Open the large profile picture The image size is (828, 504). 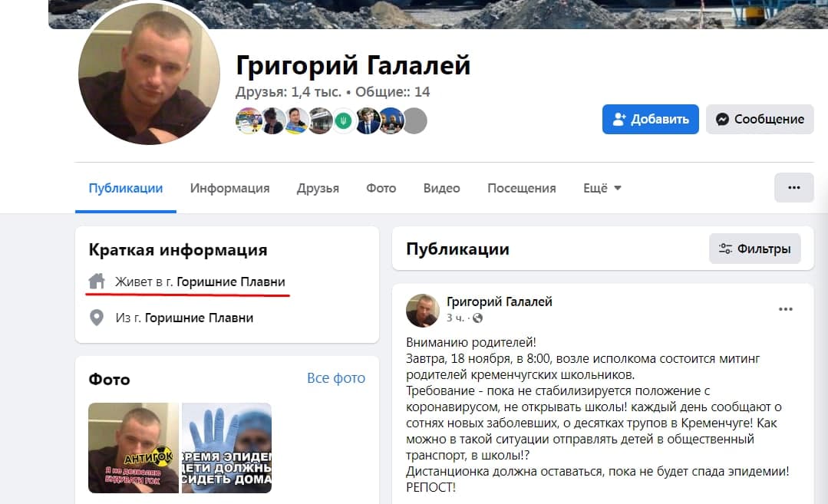pyautogui.click(x=149, y=73)
